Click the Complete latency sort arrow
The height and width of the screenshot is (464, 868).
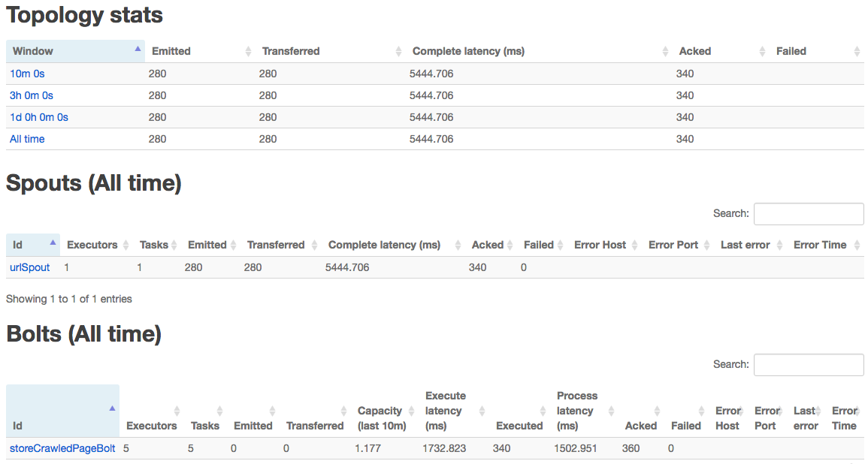(x=665, y=51)
